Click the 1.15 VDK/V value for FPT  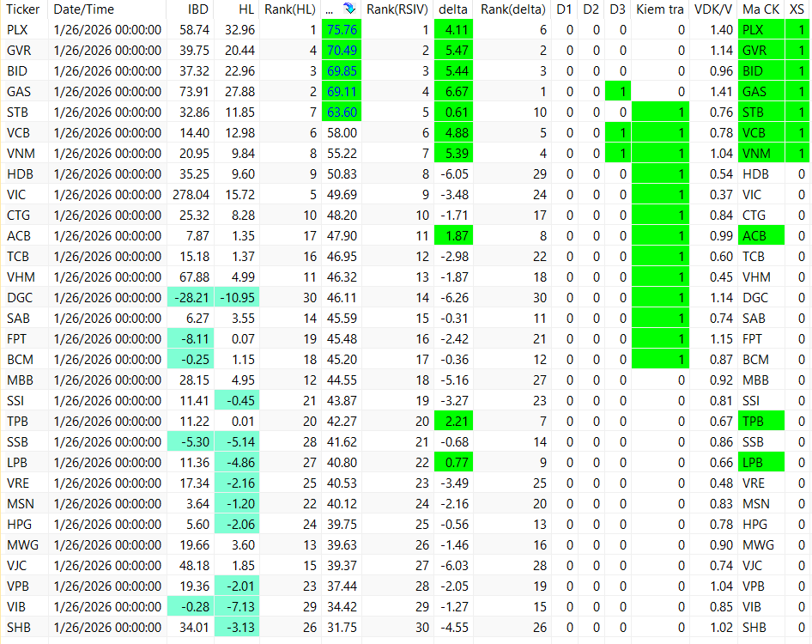721,339
